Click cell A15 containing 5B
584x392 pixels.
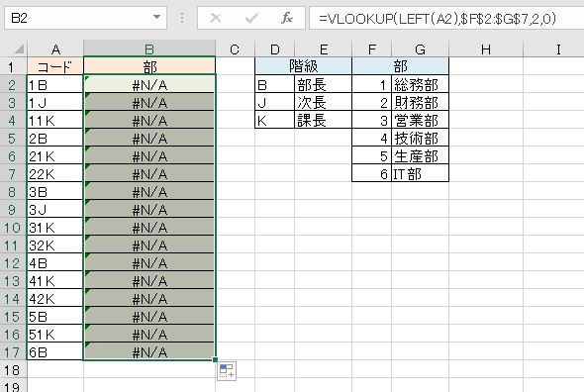click(x=55, y=317)
